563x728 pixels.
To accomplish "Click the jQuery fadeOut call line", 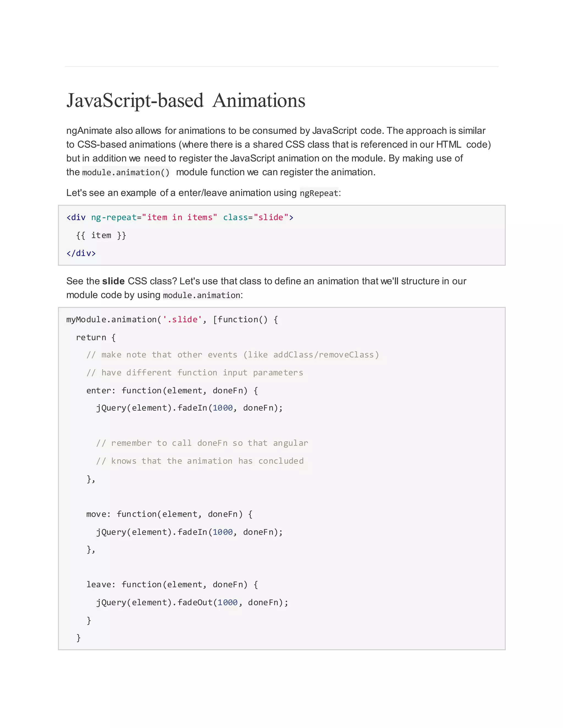I will [192, 602].
